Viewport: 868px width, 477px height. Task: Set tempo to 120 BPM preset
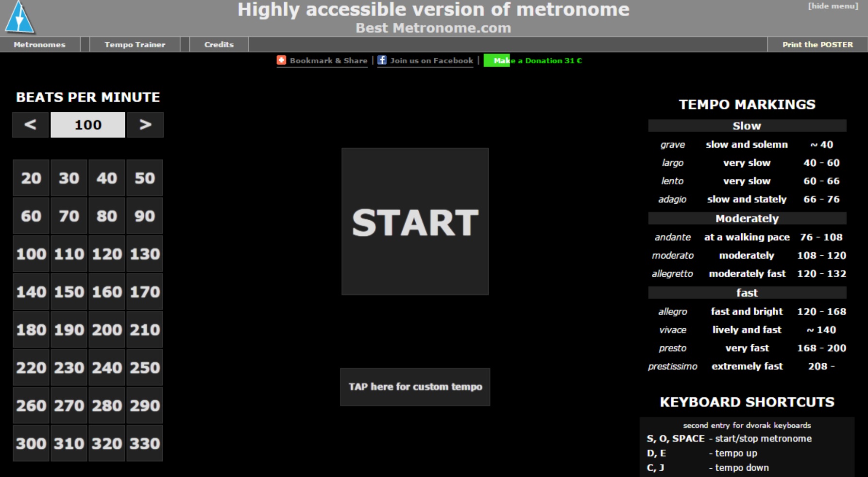point(107,254)
